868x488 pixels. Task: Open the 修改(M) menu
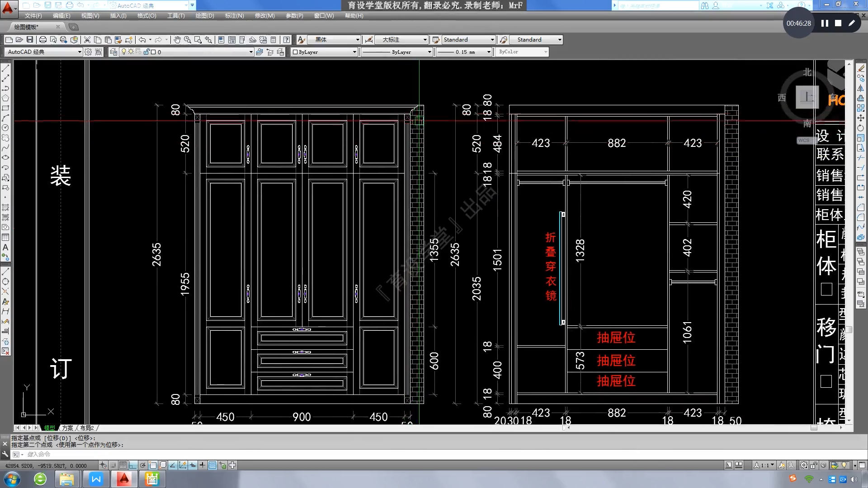point(264,16)
